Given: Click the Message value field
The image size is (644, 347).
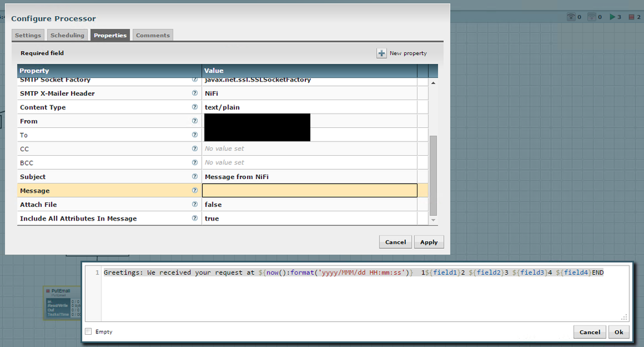Looking at the screenshot, I should click(310, 191).
